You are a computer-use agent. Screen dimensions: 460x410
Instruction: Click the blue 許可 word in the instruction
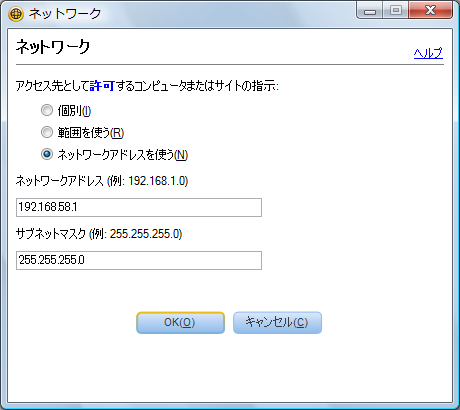[102, 86]
